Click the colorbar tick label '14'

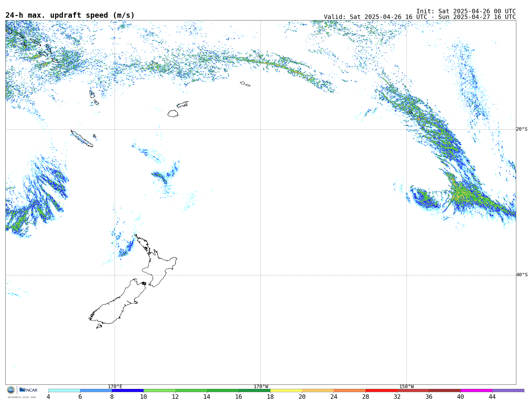[207, 397]
